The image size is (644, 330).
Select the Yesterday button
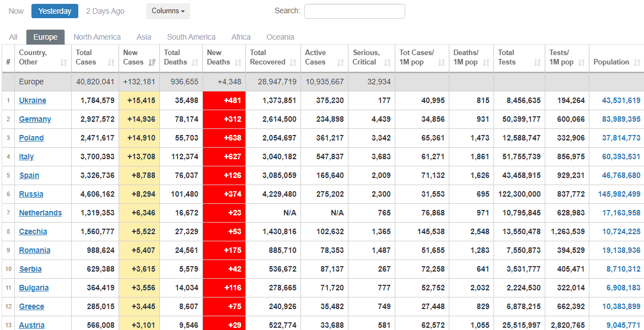pos(55,11)
